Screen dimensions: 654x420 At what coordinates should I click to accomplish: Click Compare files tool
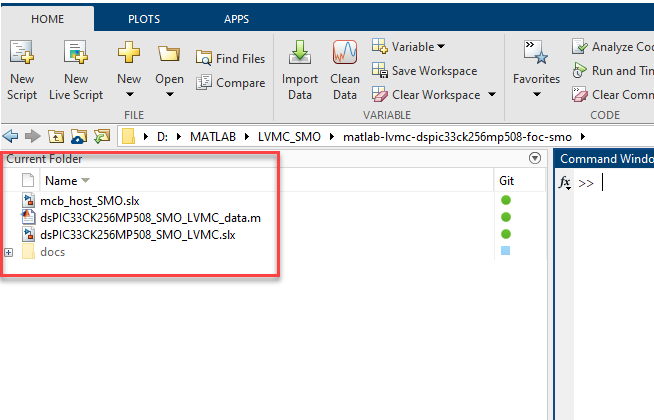[x=230, y=83]
